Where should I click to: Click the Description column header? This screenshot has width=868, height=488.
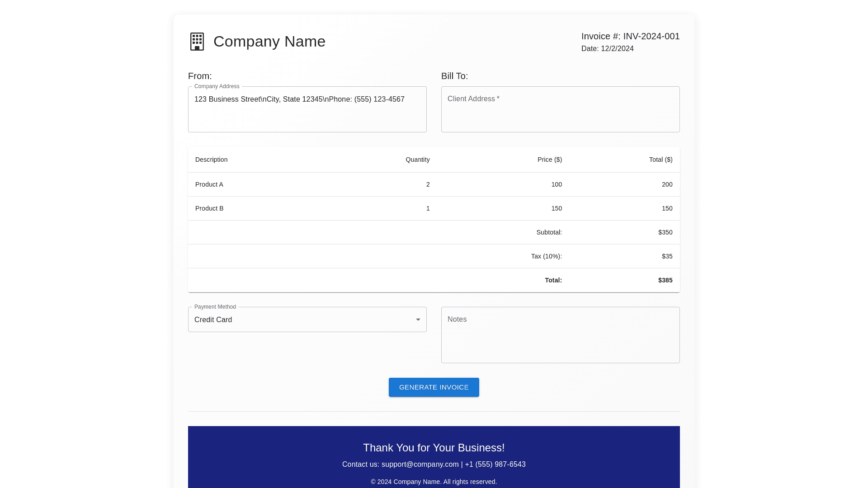[211, 160]
